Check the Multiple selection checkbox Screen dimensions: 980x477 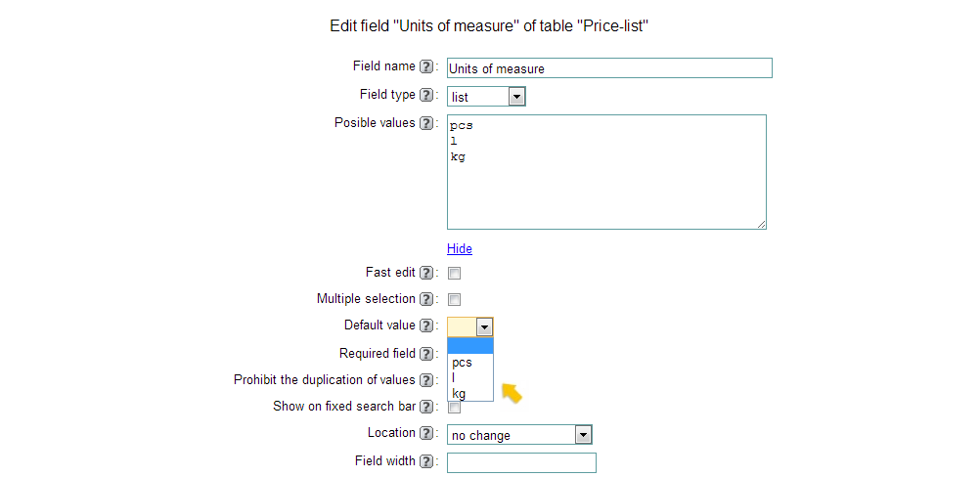point(455,300)
